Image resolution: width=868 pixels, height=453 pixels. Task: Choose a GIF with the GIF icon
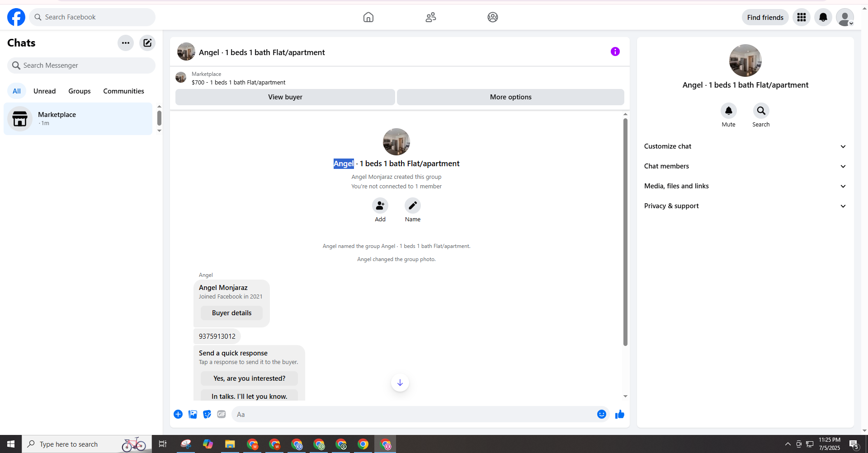(222, 414)
